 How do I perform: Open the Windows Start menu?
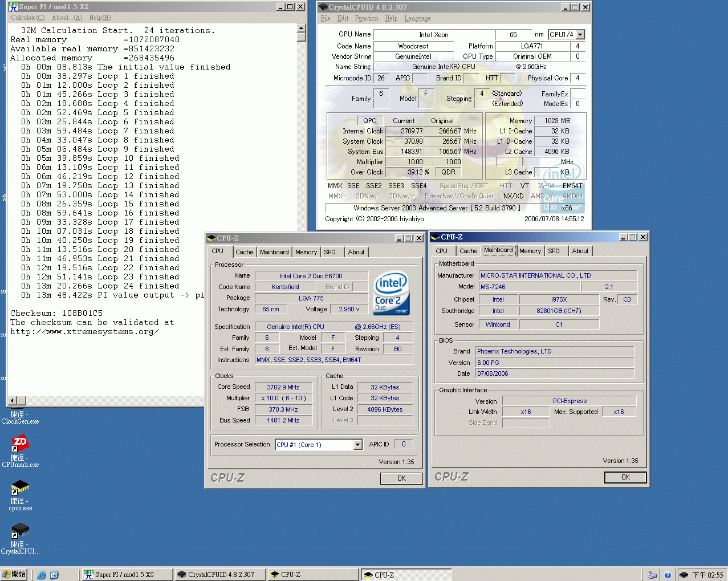tap(14, 574)
